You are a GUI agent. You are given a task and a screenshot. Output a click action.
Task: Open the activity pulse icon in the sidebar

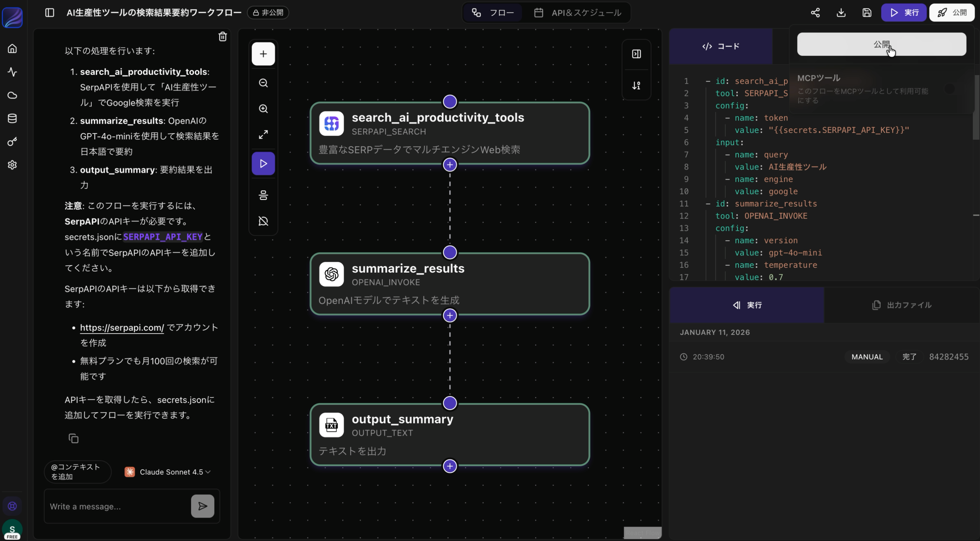tap(12, 72)
